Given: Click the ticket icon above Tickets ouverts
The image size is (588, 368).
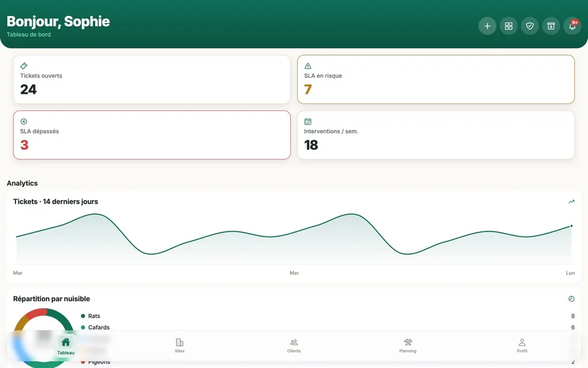Looking at the screenshot, I should click(24, 66).
